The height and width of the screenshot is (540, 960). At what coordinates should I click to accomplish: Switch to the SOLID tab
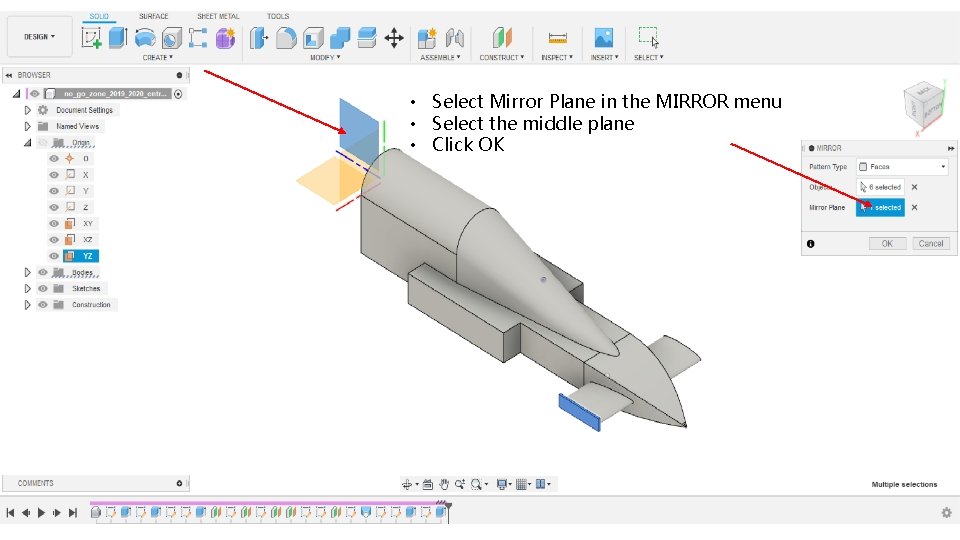[99, 16]
